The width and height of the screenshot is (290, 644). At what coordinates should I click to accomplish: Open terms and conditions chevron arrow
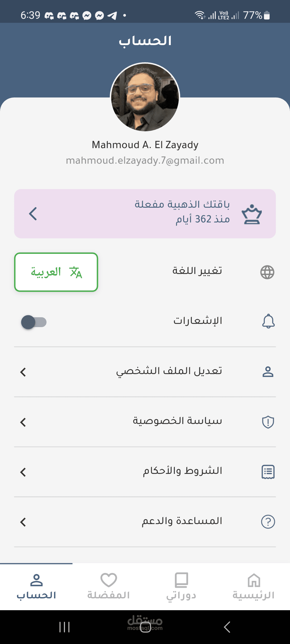23,472
